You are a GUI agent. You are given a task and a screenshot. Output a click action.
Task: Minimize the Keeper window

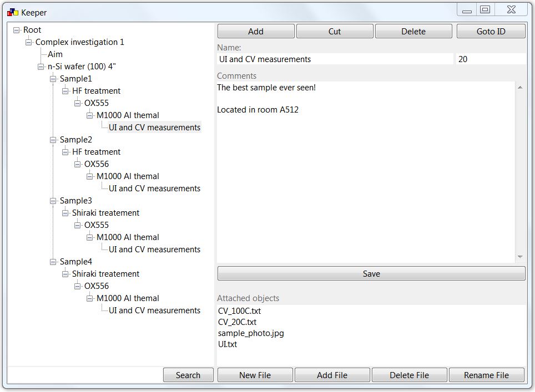[x=467, y=10]
